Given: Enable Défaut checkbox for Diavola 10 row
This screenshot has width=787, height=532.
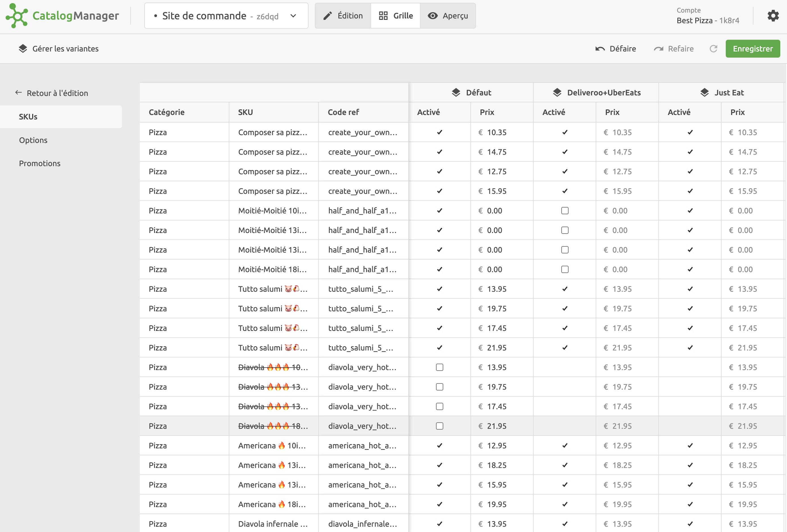Looking at the screenshot, I should (439, 367).
